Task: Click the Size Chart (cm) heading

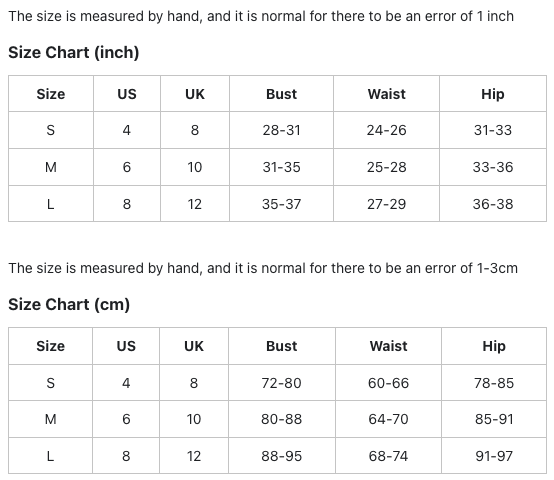Action: pyautogui.click(x=69, y=304)
